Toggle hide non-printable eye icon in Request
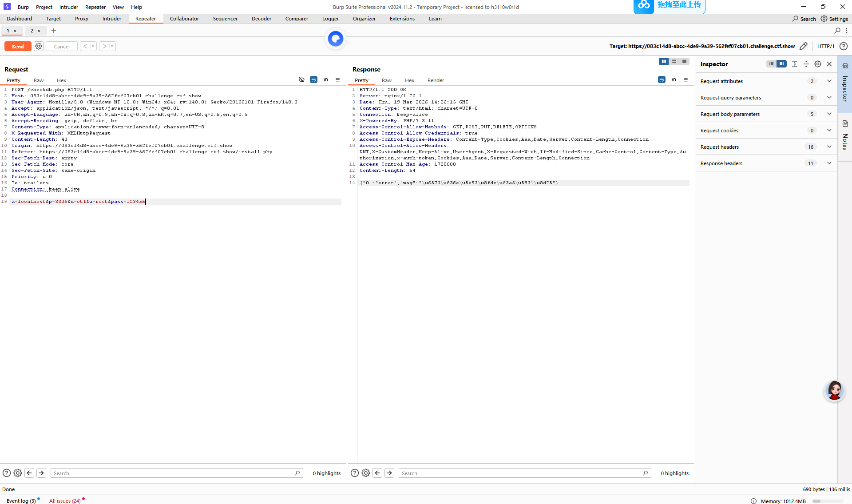The width and height of the screenshot is (852, 504). 301,80
